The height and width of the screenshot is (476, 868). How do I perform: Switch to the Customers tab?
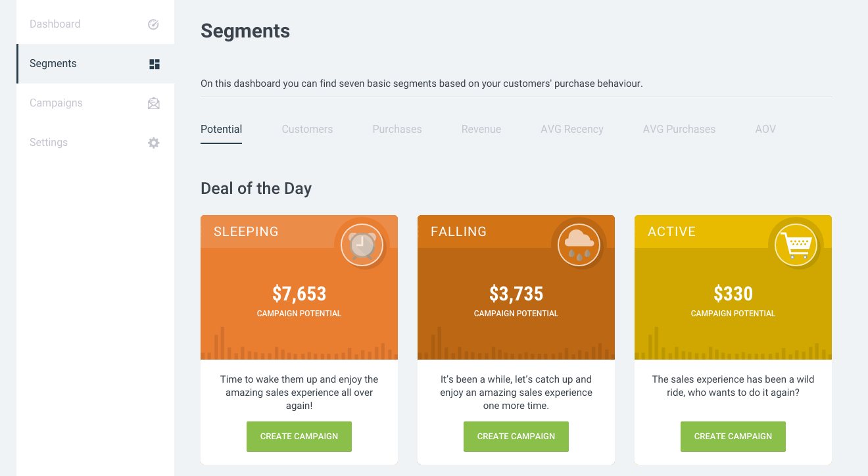[x=307, y=130]
